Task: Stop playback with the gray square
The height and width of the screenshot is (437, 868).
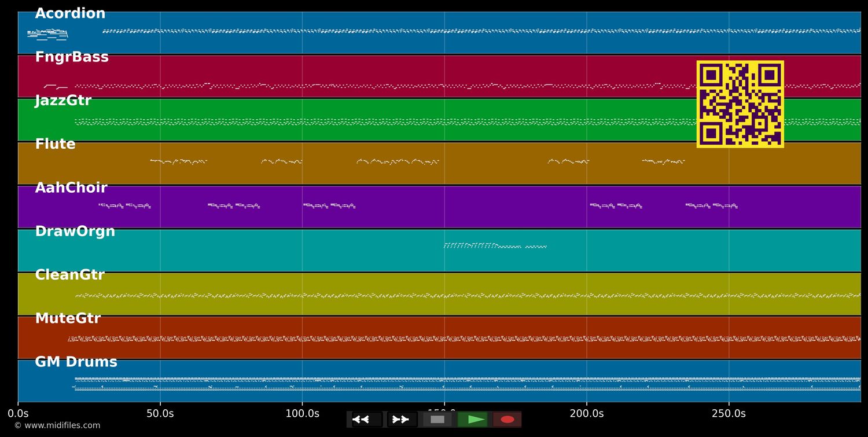Action: pyautogui.click(x=437, y=420)
